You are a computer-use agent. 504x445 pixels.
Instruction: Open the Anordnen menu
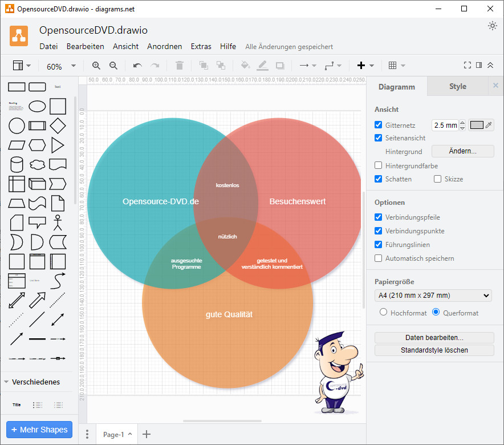164,47
